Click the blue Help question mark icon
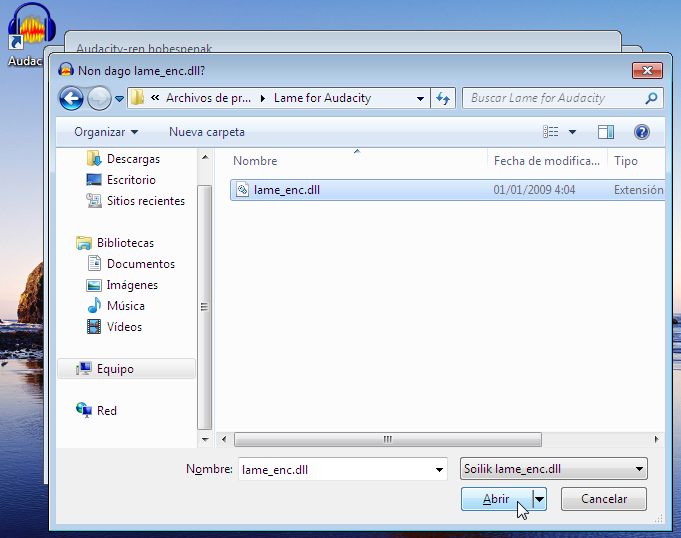Viewport: 681px width, 538px height. [x=641, y=132]
